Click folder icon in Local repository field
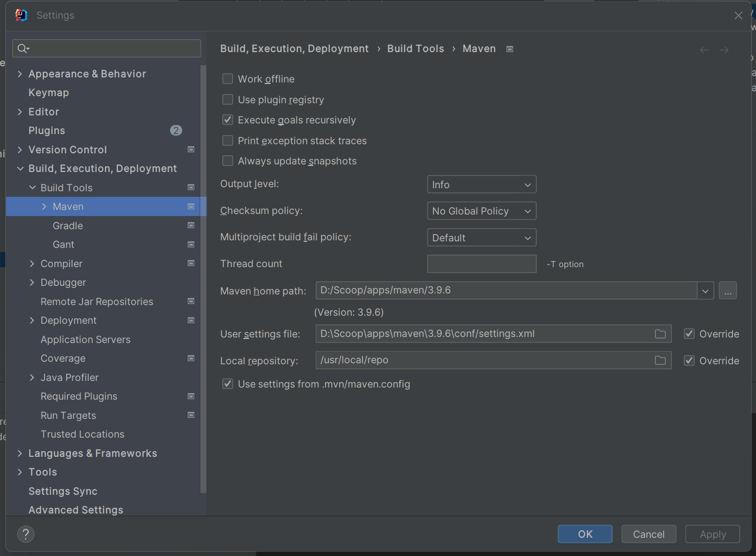 660,360
